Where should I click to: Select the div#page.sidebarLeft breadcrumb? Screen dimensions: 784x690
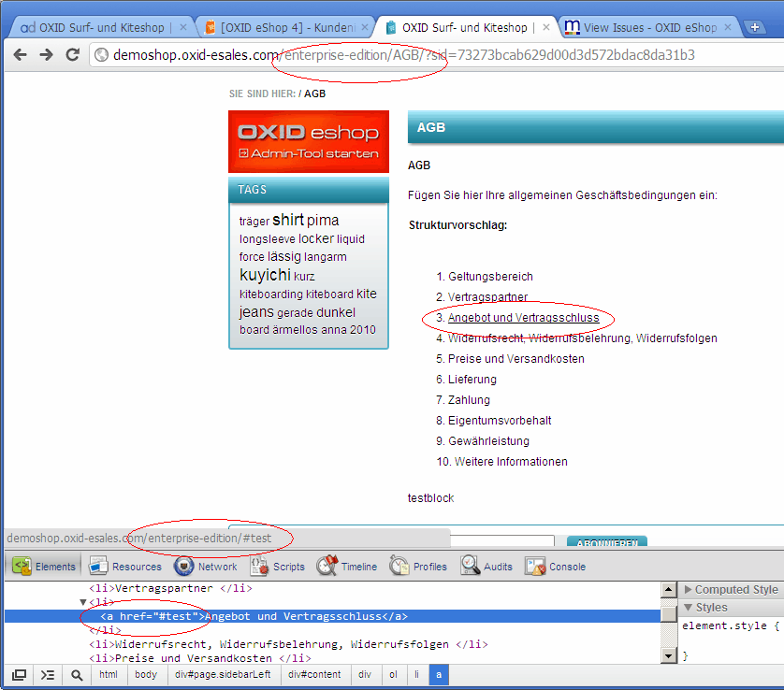(223, 674)
